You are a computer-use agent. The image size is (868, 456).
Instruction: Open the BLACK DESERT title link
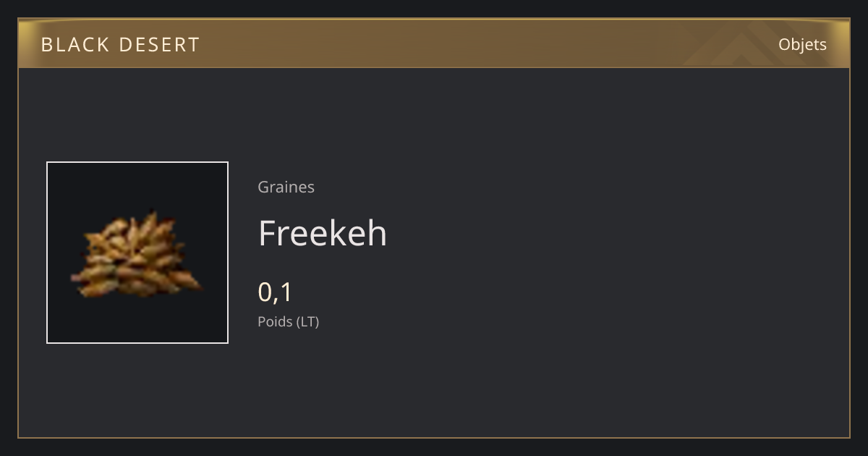point(120,45)
